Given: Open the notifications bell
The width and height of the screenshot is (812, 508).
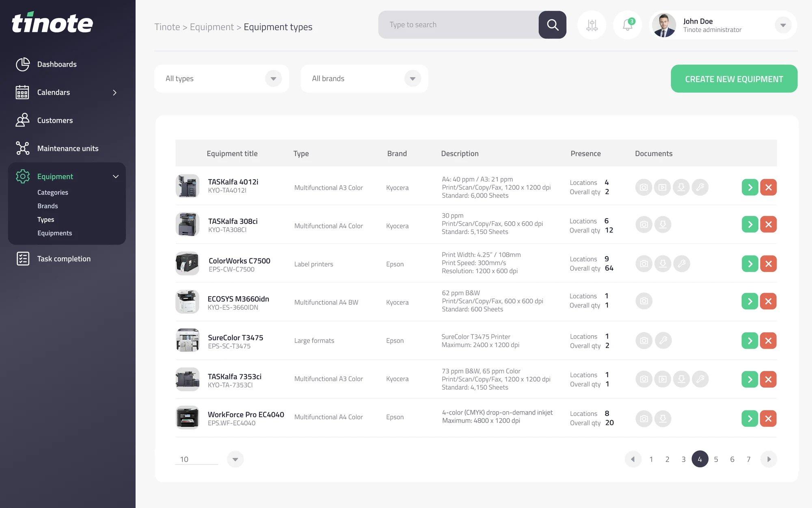Looking at the screenshot, I should 628,25.
